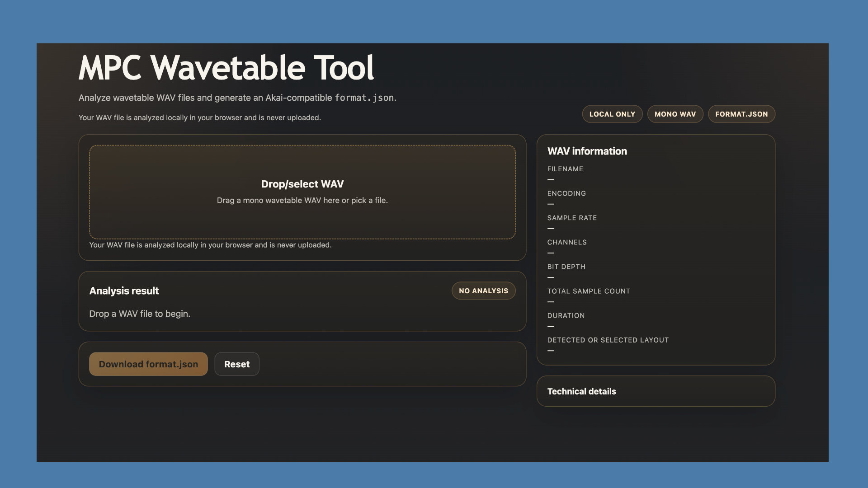This screenshot has width=868, height=488.
Task: Click the CHANNELS label
Action: pyautogui.click(x=567, y=242)
